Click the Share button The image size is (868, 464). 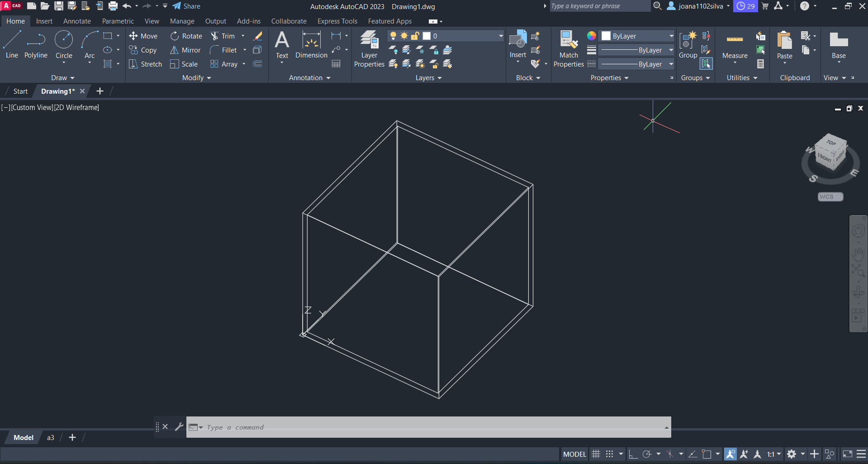click(186, 6)
